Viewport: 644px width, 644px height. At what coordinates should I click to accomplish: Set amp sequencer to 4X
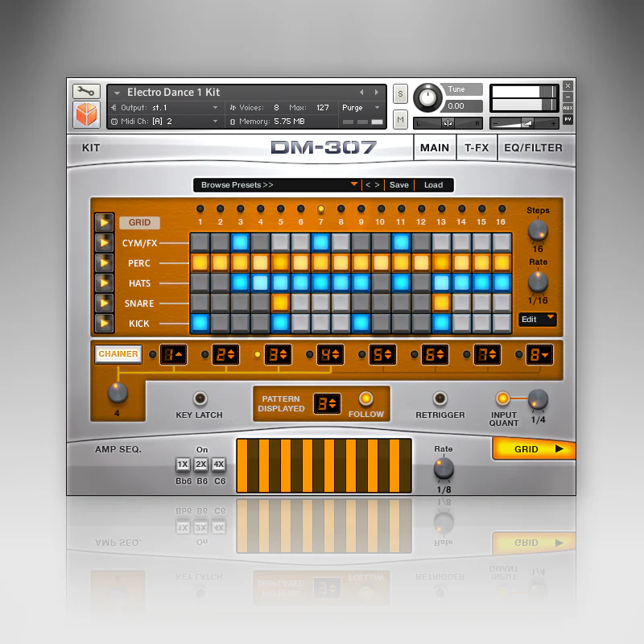click(219, 464)
